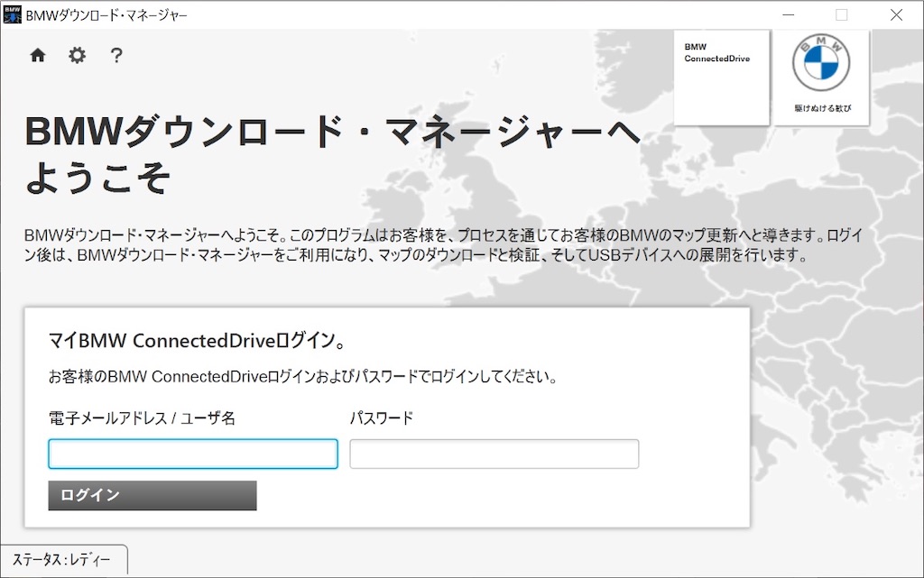Click the title bar text BMWダウンロード・マネージャー
924x578 pixels.
pos(106,14)
